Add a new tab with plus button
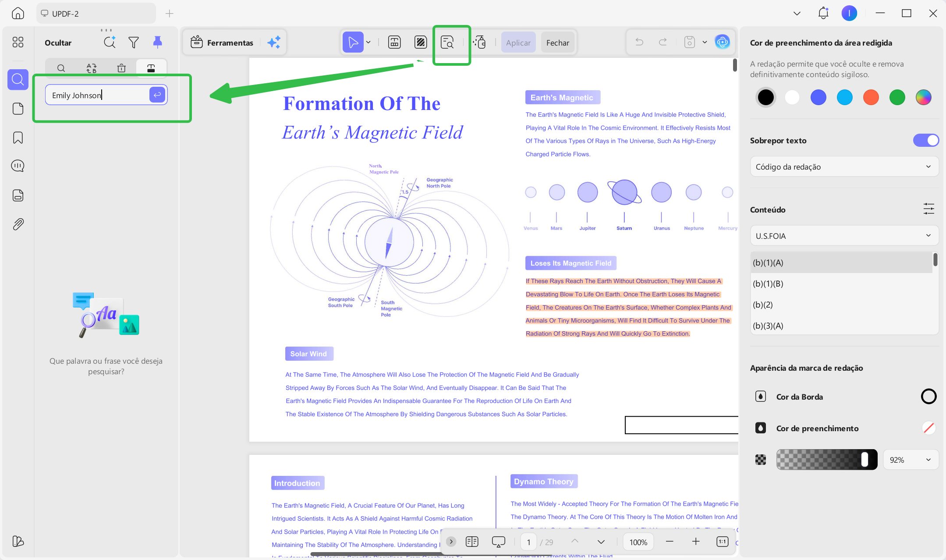Image resolution: width=946 pixels, height=560 pixels. point(170,14)
